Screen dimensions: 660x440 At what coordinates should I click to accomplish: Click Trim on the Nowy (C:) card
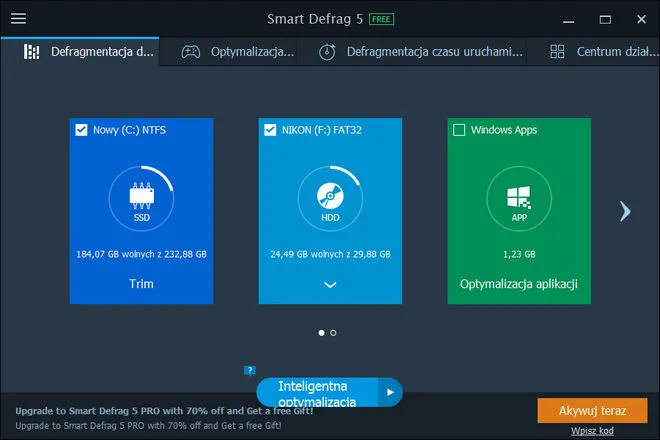coord(141,284)
